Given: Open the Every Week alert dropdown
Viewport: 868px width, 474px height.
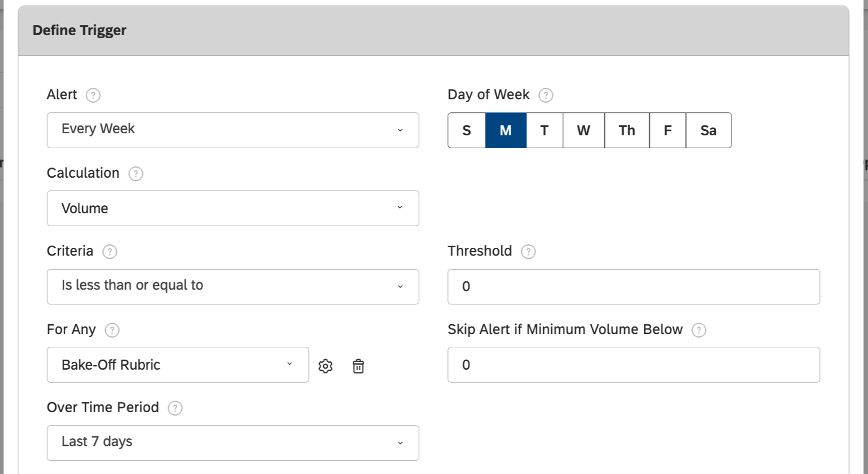Looking at the screenshot, I should (x=233, y=130).
